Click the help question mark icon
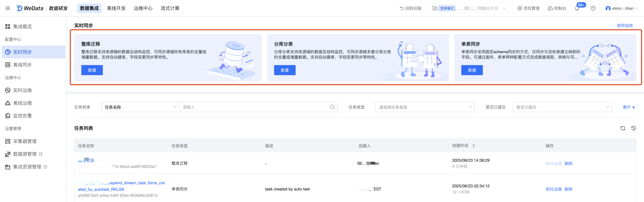This screenshot has width=644, height=202. [x=593, y=8]
